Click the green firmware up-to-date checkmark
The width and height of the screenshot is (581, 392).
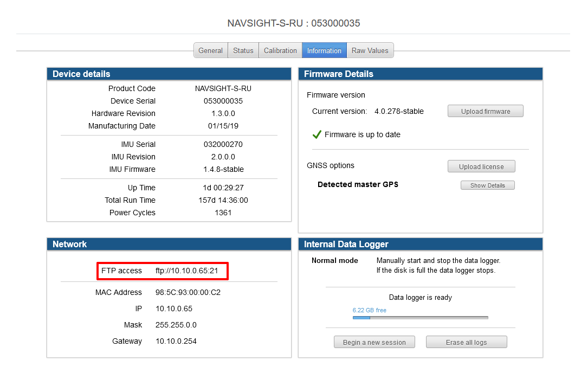point(317,134)
